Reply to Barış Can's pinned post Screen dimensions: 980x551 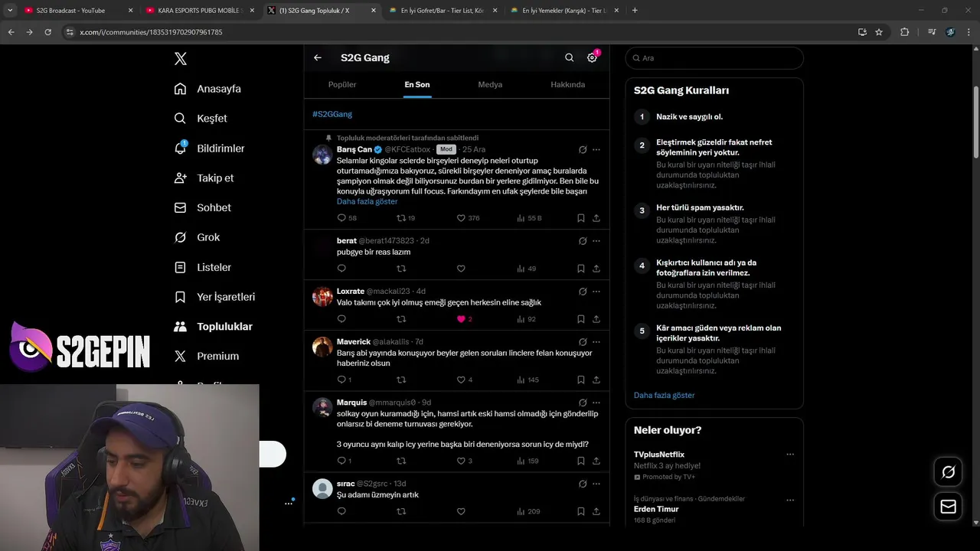point(341,218)
